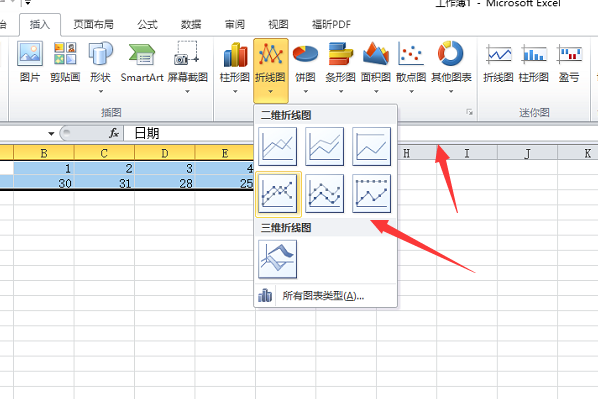Expand the Area chart dropdown arrow
Image resolution: width=598 pixels, height=399 pixels.
(376, 92)
